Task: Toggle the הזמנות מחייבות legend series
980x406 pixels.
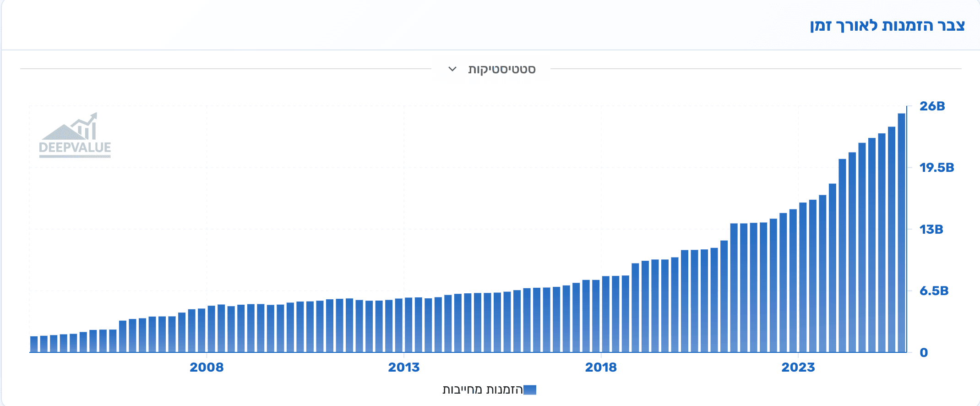Action: coord(483,390)
